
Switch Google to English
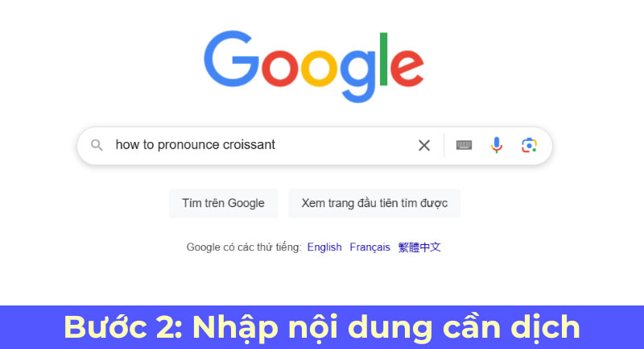324,247
